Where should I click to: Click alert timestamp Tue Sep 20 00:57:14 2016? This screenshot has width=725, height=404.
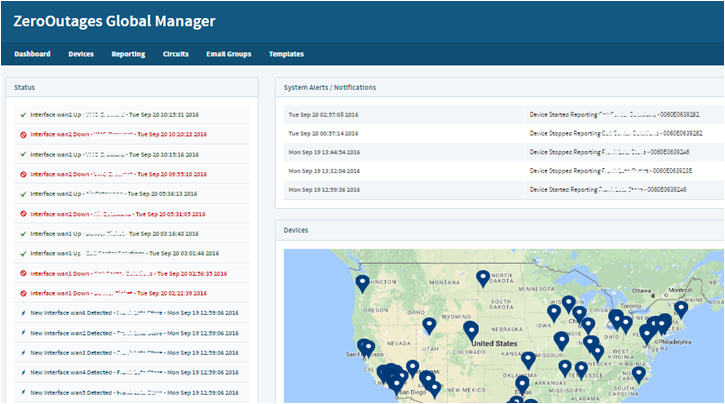click(x=323, y=134)
